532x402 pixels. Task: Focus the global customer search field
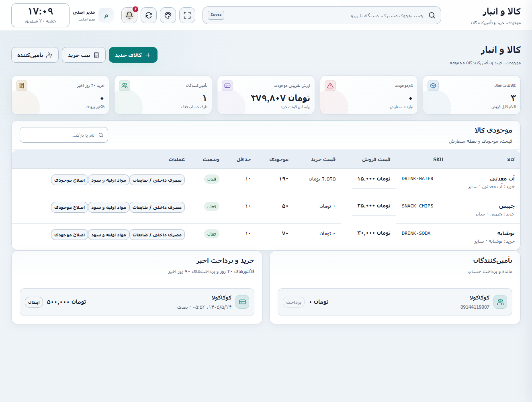pyautogui.click(x=321, y=15)
